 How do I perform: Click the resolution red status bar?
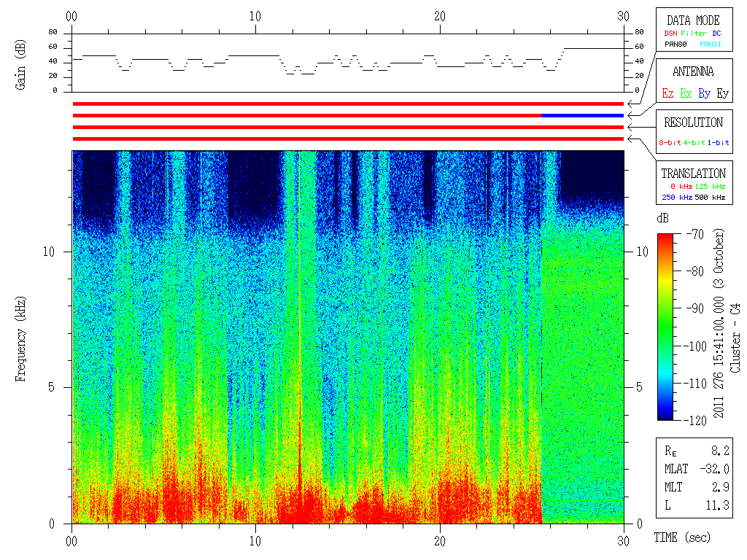pyautogui.click(x=348, y=127)
